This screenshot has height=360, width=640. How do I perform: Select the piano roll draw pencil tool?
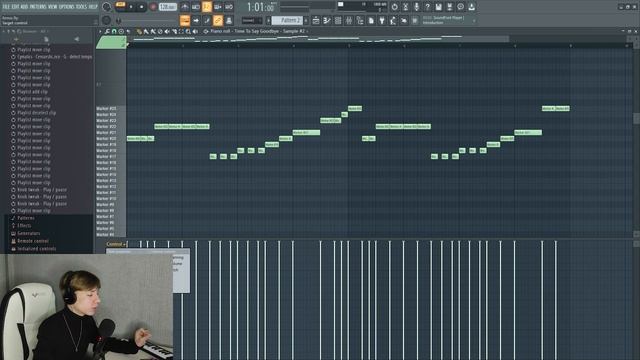(x=139, y=31)
